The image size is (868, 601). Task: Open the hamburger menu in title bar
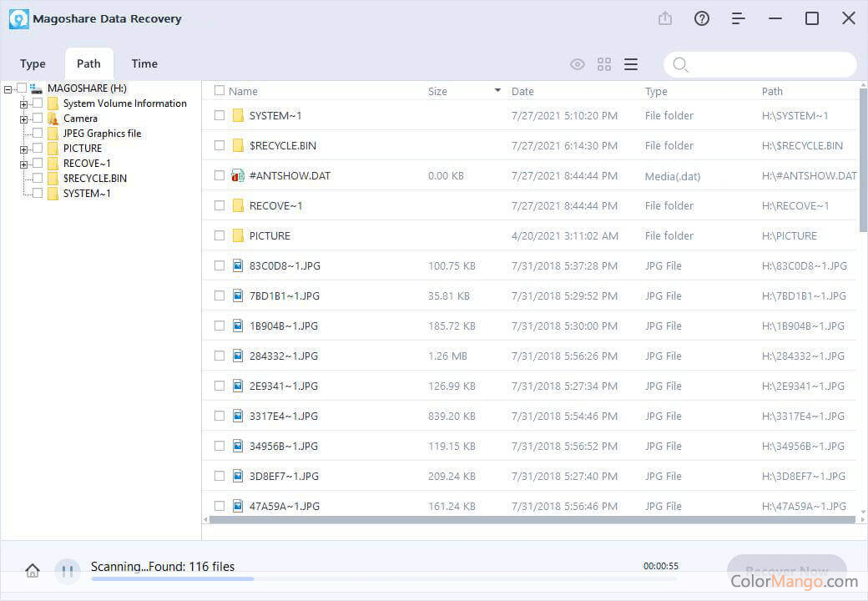tap(739, 18)
